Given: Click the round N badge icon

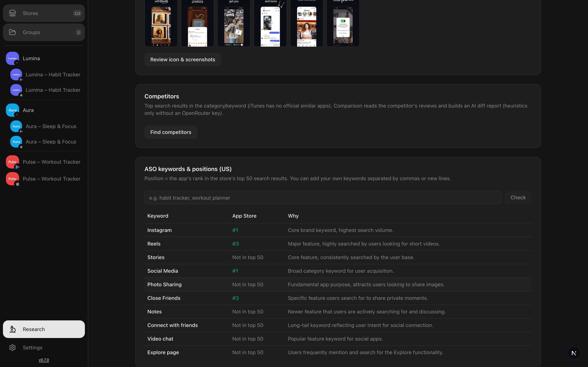Looking at the screenshot, I should point(574,353).
